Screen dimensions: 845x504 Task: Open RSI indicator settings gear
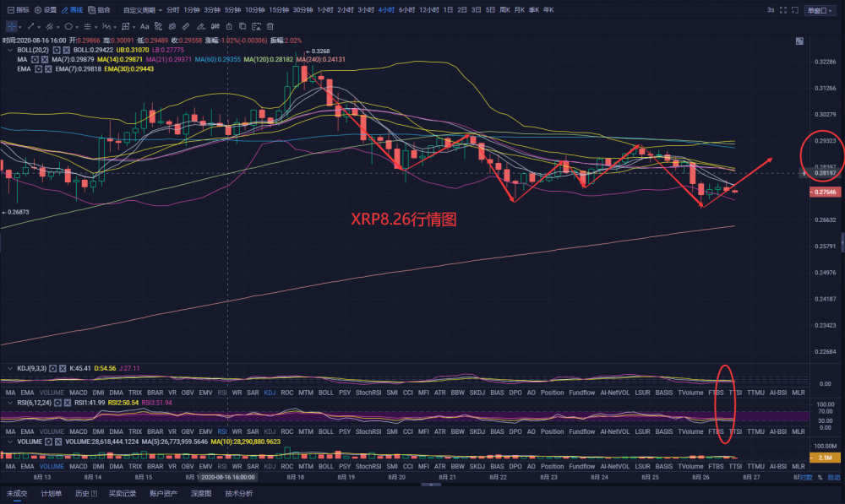[57, 403]
